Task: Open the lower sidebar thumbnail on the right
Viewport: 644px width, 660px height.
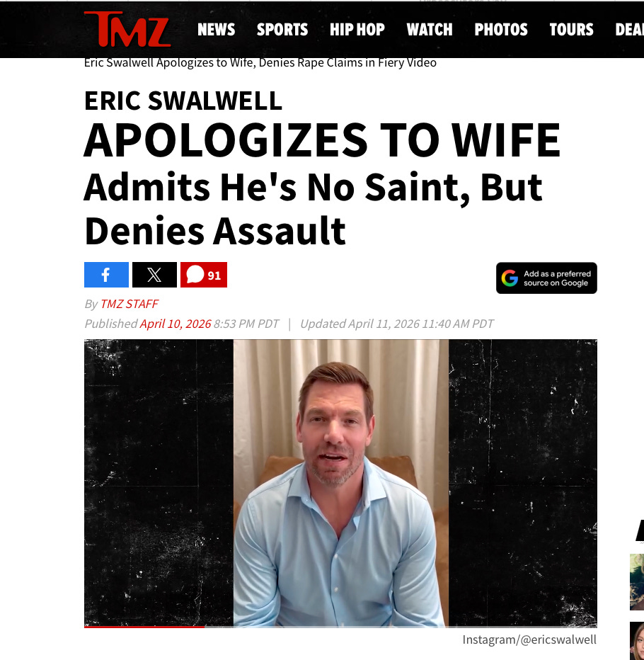Action: pyautogui.click(x=637, y=641)
